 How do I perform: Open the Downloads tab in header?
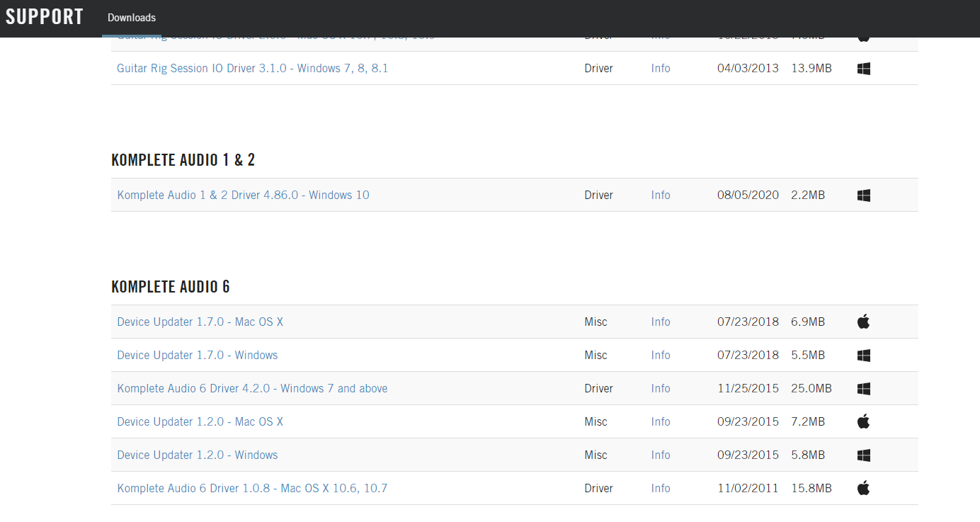pyautogui.click(x=132, y=18)
